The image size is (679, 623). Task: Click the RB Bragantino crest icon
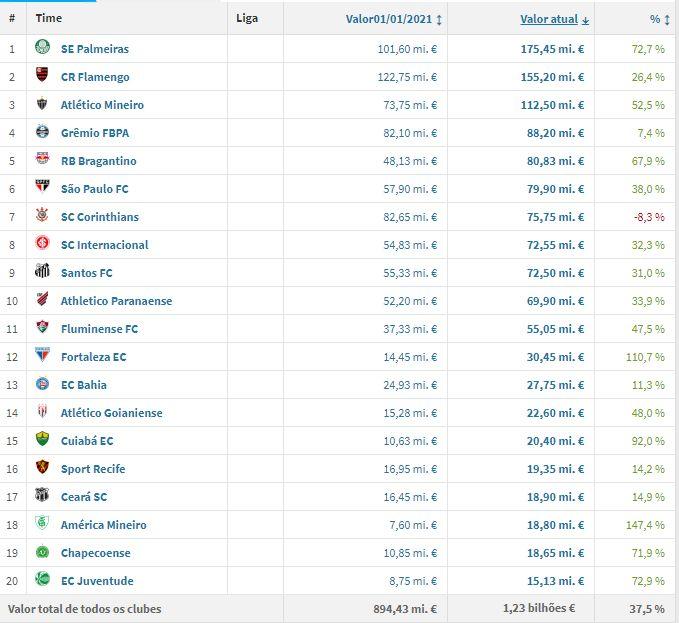pyautogui.click(x=42, y=160)
